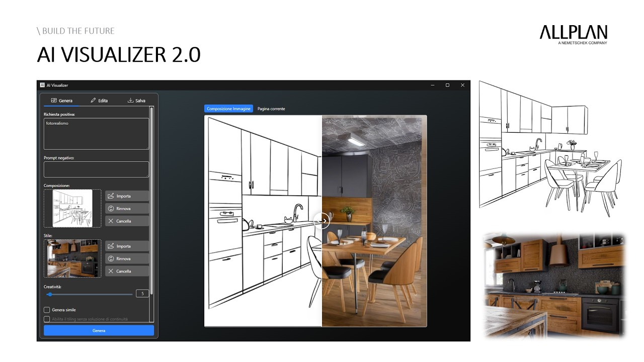Click the Allplan logo
Viewport: 644px width, 362px height.
(574, 35)
